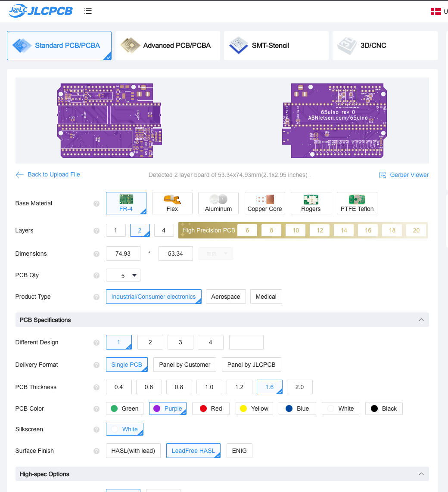Click the 53.34 dimension field
The image size is (448, 492).
176,254
